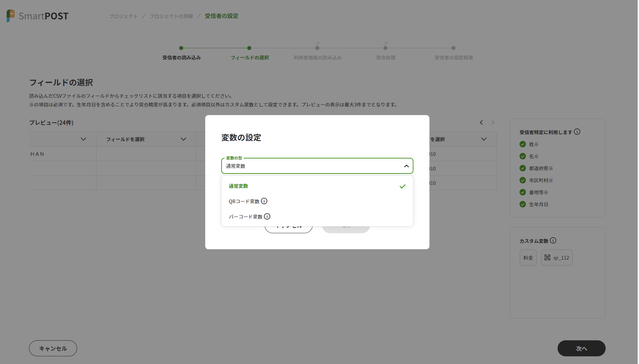The width and height of the screenshot is (639, 364).
Task: Click info icon next to QRコード変数
Action: (264, 201)
